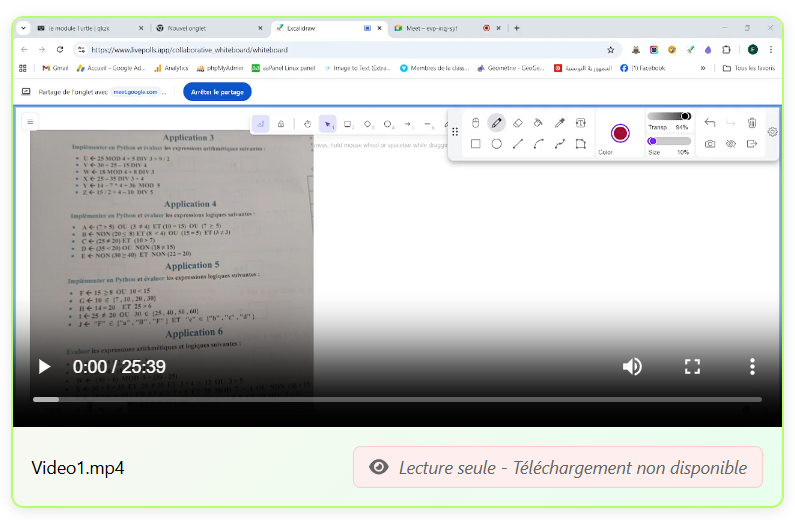Select the eraser tool
Image resolution: width=795 pixels, height=520 pixels.
[x=517, y=123]
